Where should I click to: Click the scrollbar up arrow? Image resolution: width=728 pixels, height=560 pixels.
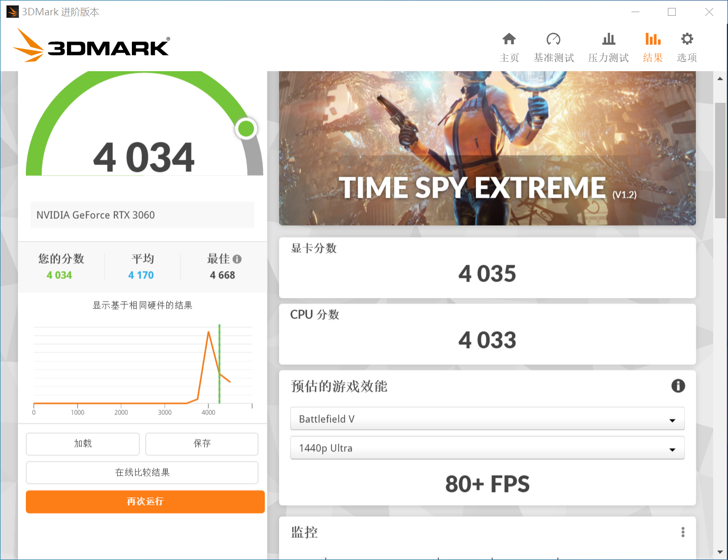click(720, 78)
